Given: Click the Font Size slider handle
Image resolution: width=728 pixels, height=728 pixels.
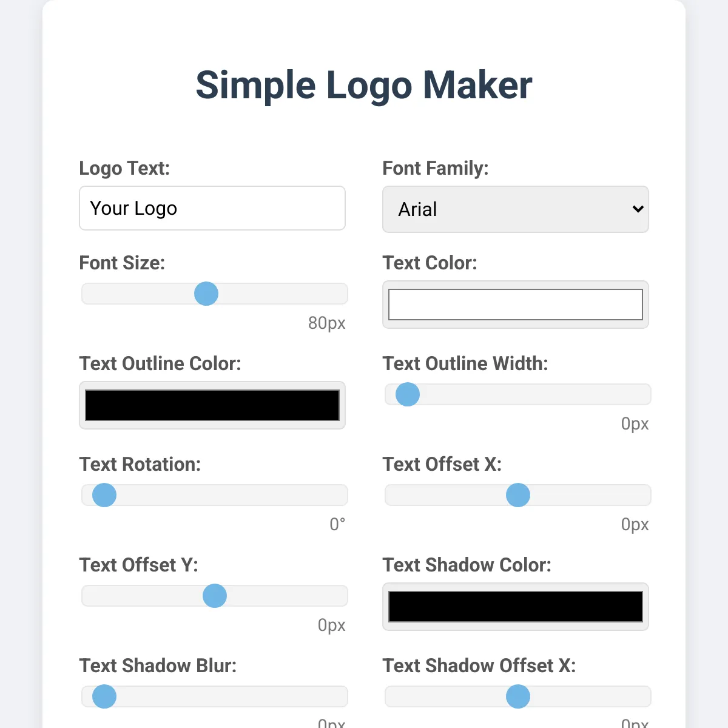Looking at the screenshot, I should (206, 294).
